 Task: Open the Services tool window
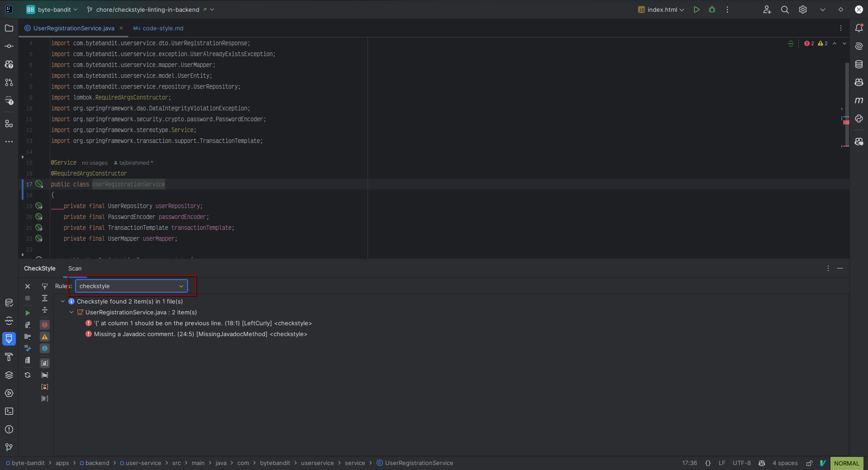(9, 393)
